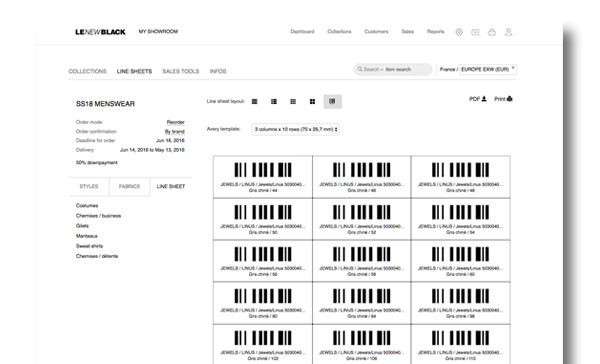
Task: Select the barcode label Gris chiné / 54
Action: click(x=461, y=219)
